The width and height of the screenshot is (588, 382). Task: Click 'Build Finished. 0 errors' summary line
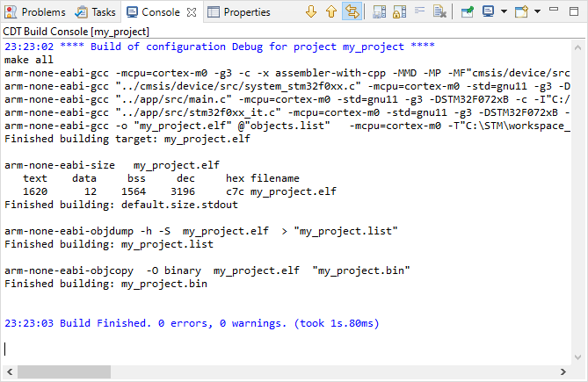192,323
